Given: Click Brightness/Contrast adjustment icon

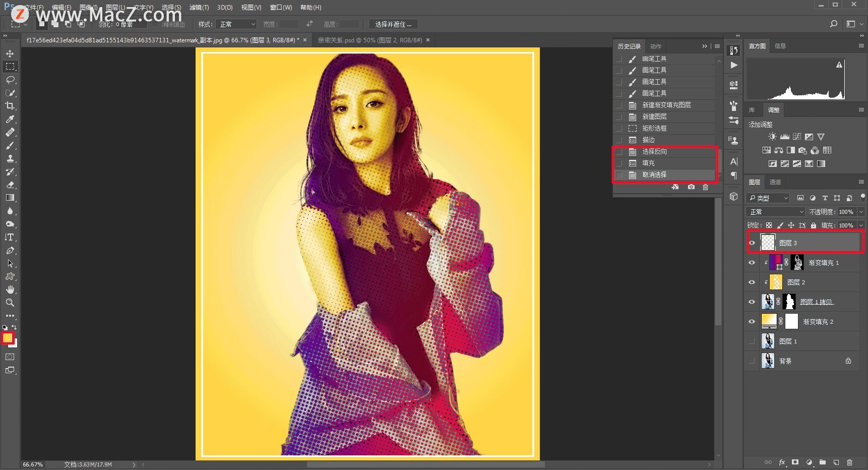Looking at the screenshot, I should (x=772, y=137).
